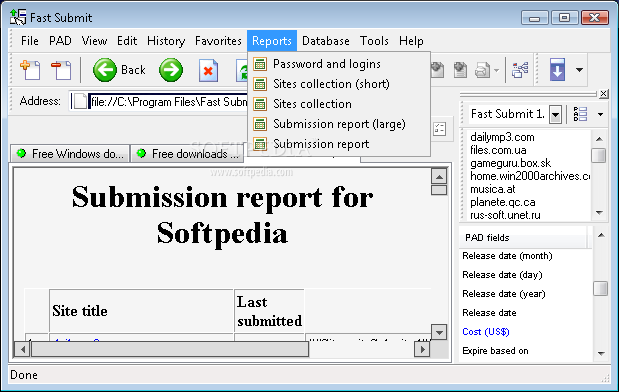Select the plain Release date field
The image size is (619, 392).
[489, 313]
